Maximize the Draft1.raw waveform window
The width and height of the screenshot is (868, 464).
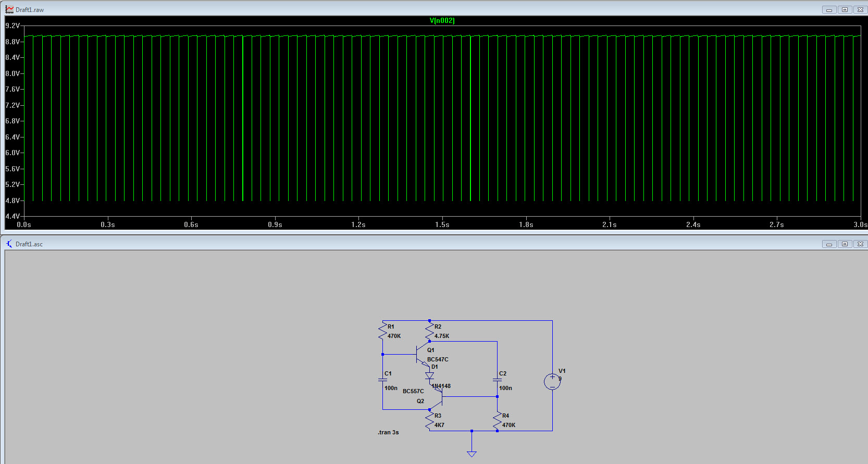pyautogui.click(x=845, y=9)
